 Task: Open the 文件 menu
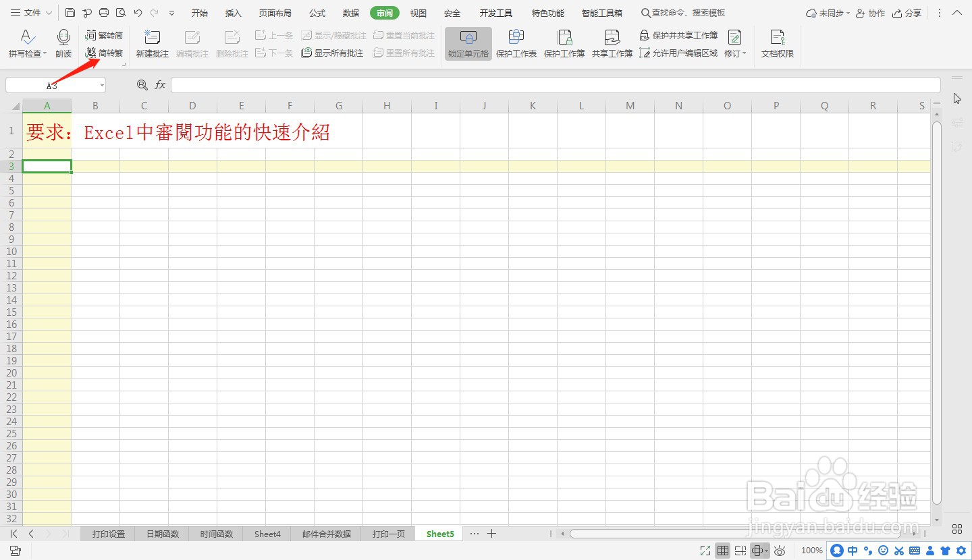point(26,13)
